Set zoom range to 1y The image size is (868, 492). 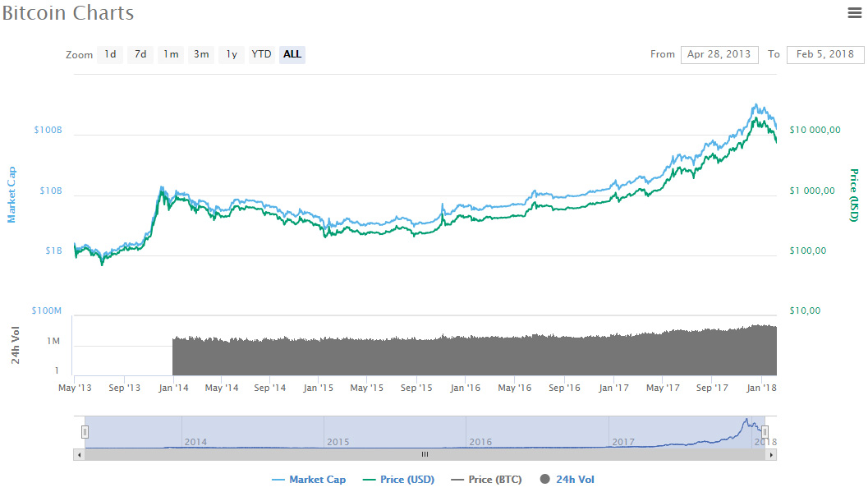point(232,54)
